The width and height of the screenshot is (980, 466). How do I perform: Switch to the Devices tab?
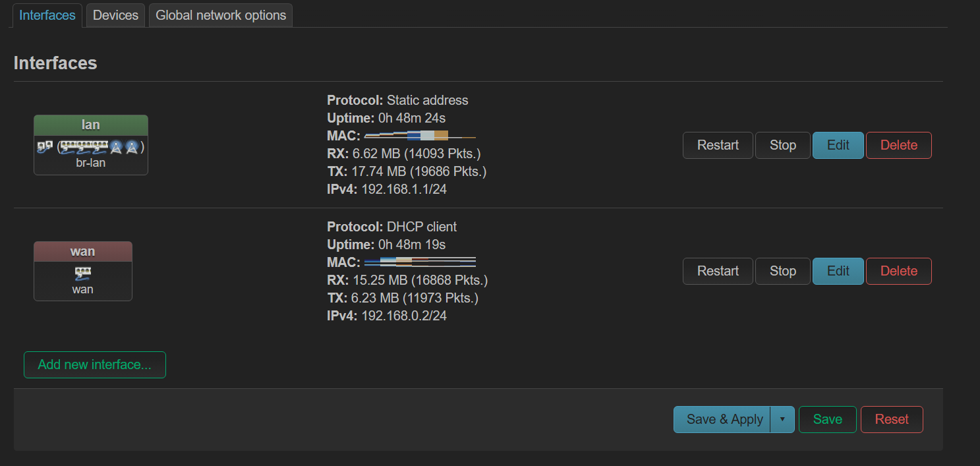(115, 15)
